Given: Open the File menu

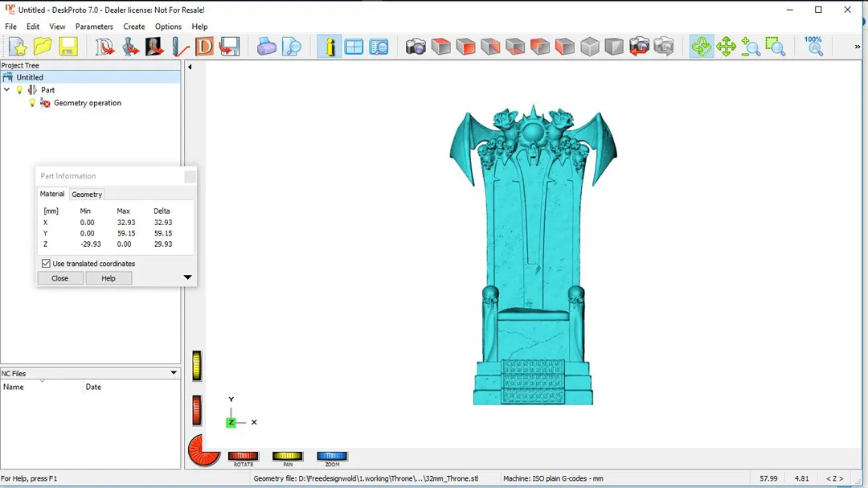Looking at the screenshot, I should tap(10, 27).
